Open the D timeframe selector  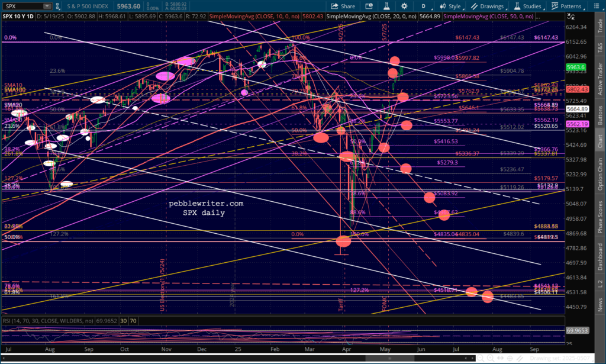click(x=424, y=6)
